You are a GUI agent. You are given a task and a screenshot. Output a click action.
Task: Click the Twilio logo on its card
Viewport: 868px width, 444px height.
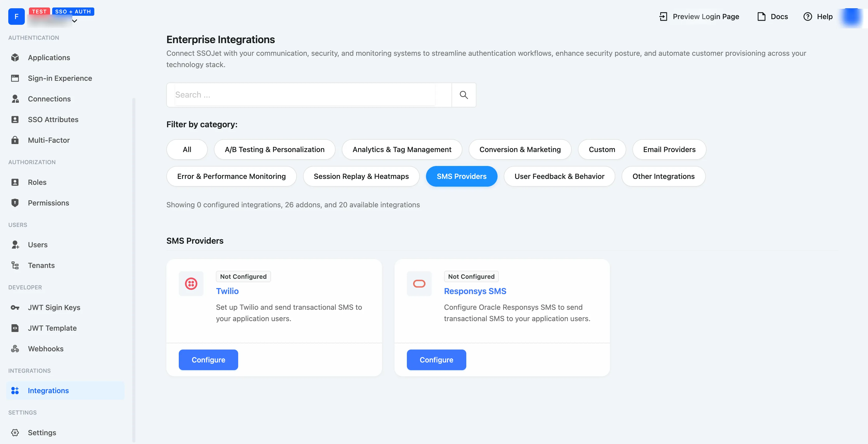pyautogui.click(x=191, y=283)
